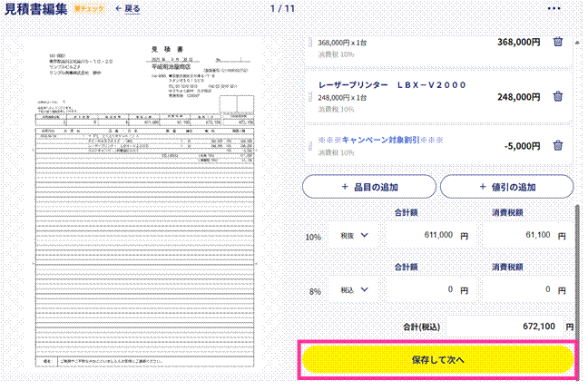Viewport: 588px width, 390px height.
Task: Edit the 8% 合計額 field showing 0
Action: (x=431, y=290)
